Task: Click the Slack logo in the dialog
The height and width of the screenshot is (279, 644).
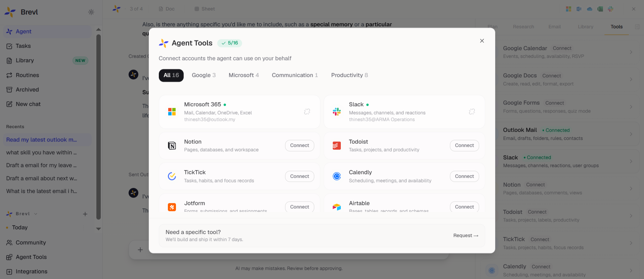Action: (x=337, y=112)
